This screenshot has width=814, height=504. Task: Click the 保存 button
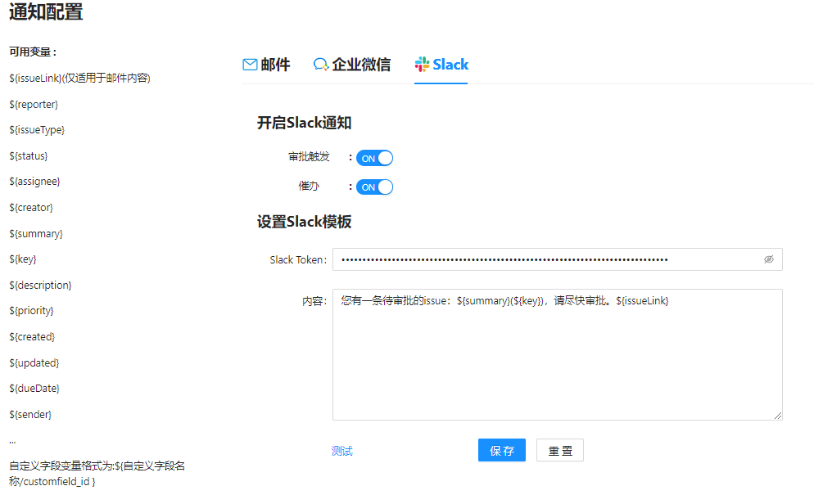click(501, 450)
